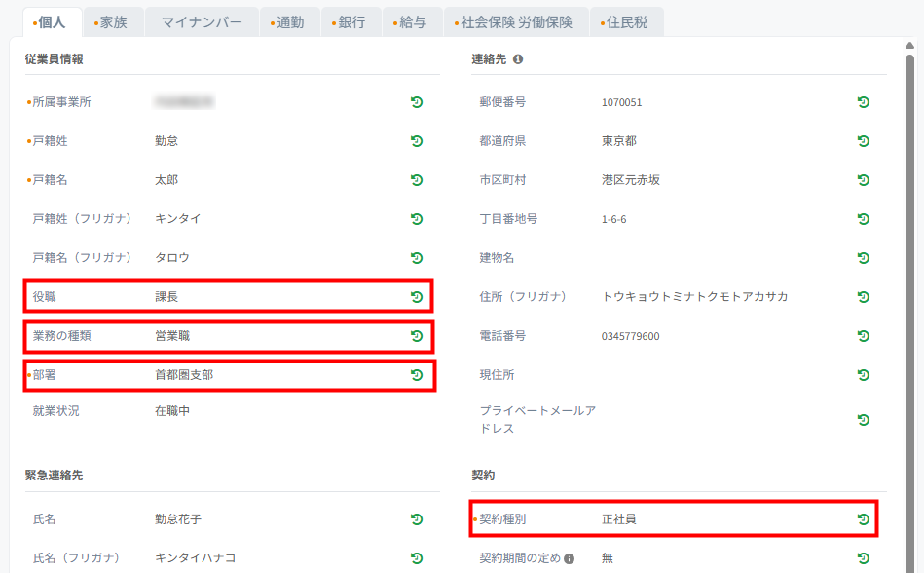The width and height of the screenshot is (924, 573).
Task: Click the 正社員 contract type value
Action: [618, 519]
